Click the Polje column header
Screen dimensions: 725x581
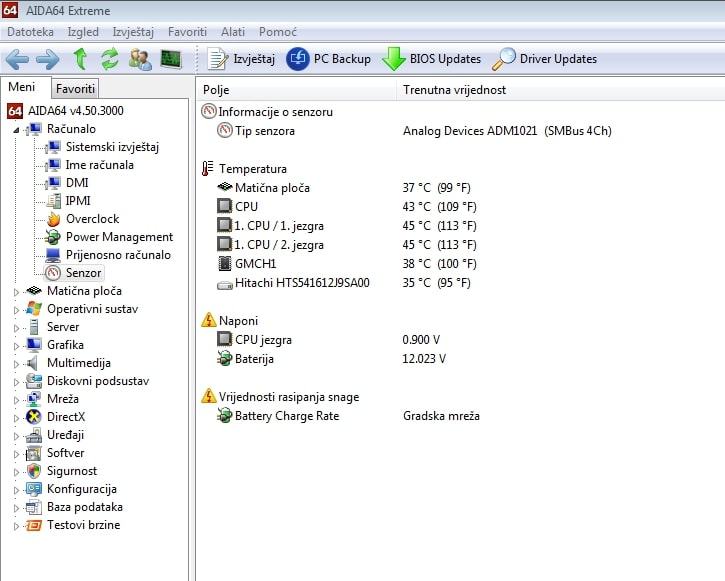(296, 90)
